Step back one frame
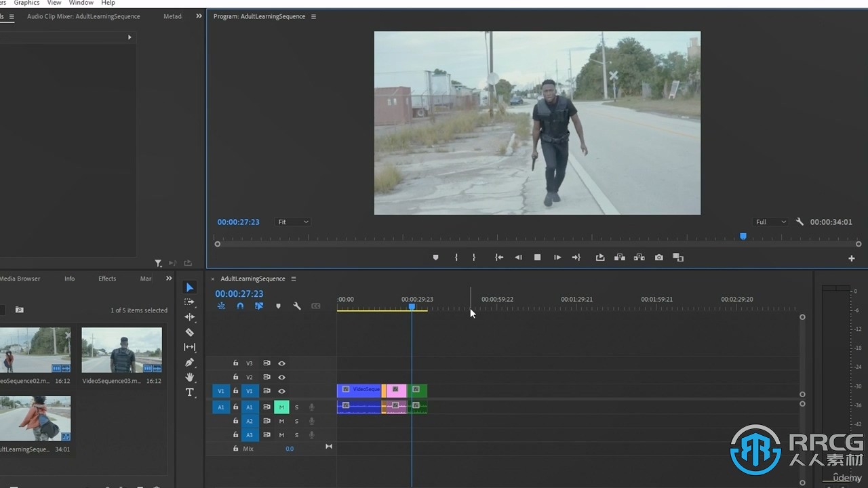 [x=518, y=258]
